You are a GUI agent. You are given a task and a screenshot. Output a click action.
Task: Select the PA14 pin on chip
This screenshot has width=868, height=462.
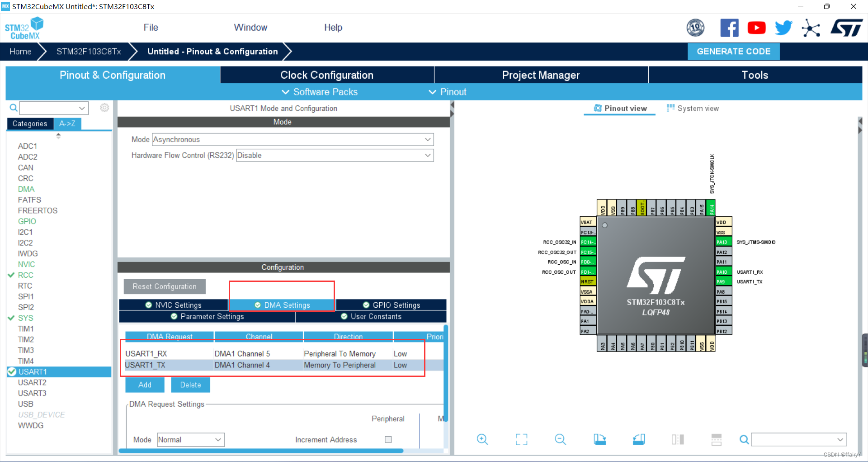711,208
